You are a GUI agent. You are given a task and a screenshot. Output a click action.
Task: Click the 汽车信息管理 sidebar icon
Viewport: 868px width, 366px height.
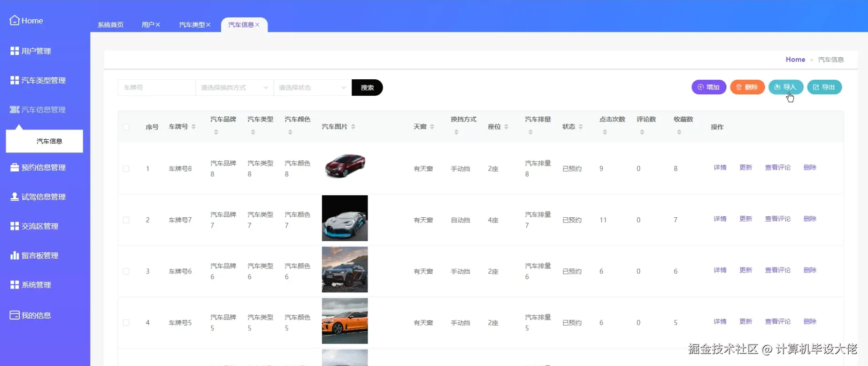pos(15,109)
